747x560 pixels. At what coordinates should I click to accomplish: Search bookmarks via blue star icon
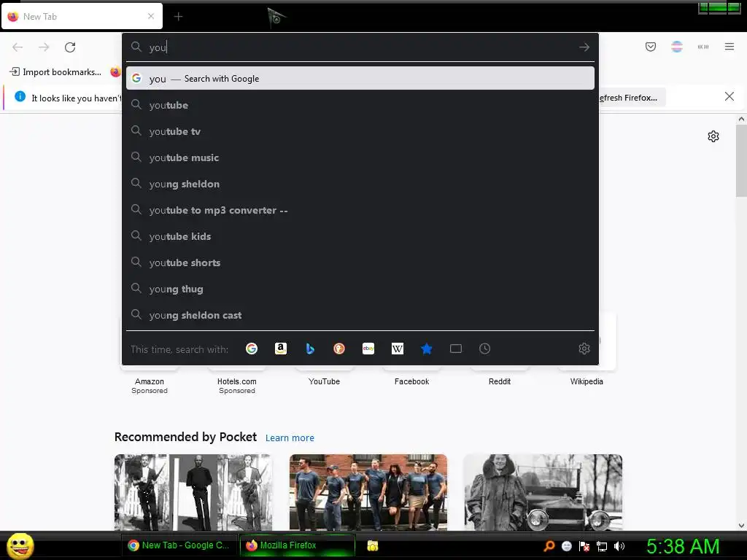(x=426, y=349)
